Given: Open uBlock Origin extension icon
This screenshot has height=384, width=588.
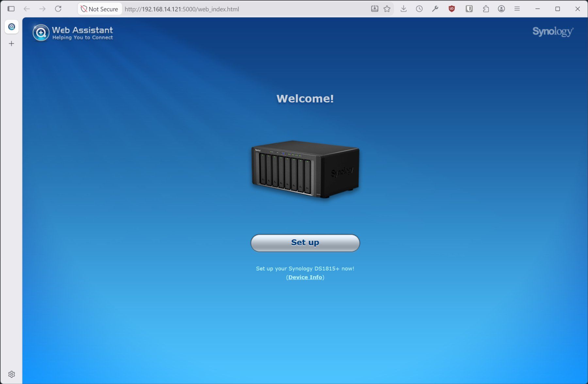Looking at the screenshot, I should 452,9.
